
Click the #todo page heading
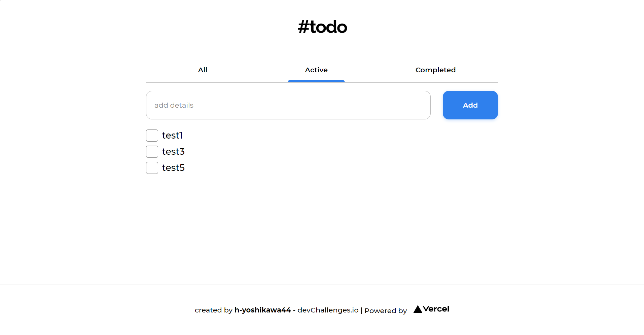[x=322, y=27]
